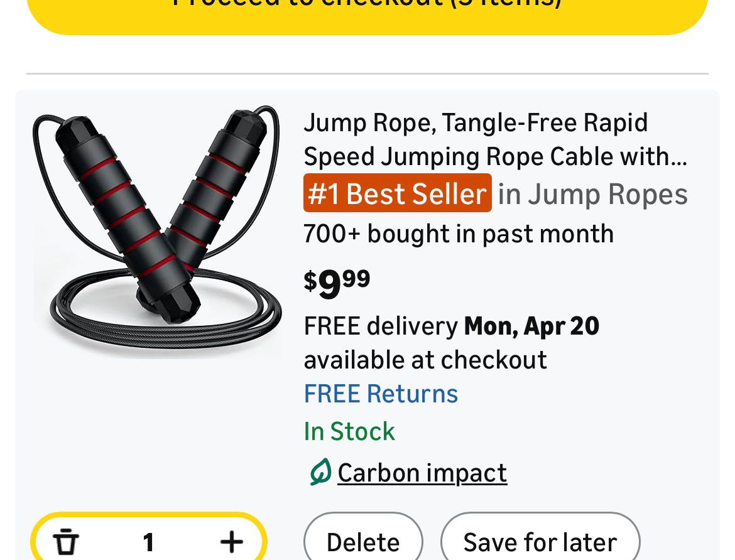Open the Jump Rope product title
Image resolution: width=735 pixels, height=560 pixels.
476,123
